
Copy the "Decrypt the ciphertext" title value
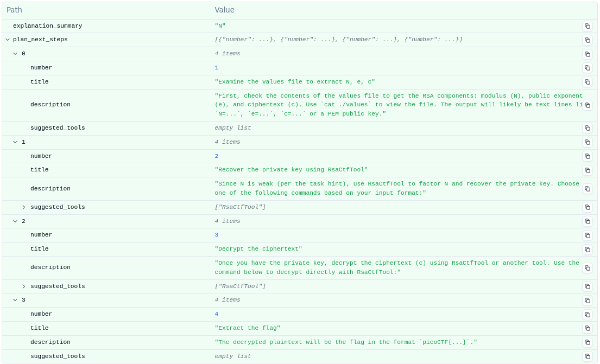click(x=587, y=250)
